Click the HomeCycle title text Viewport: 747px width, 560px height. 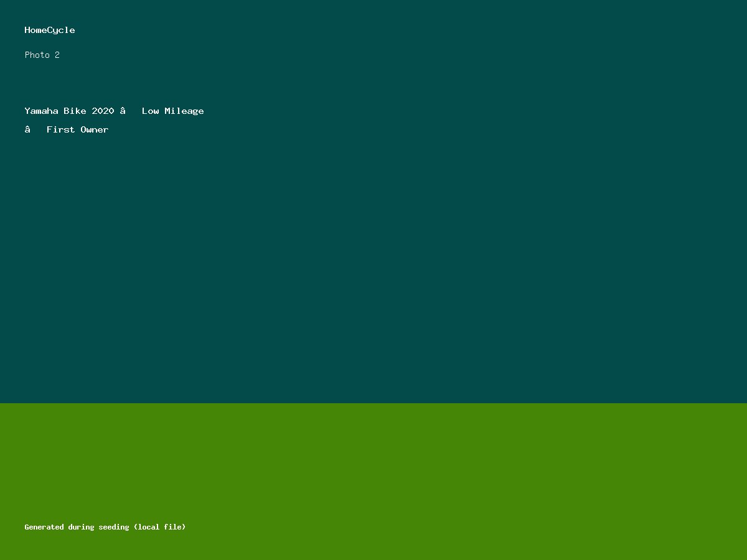pos(50,30)
